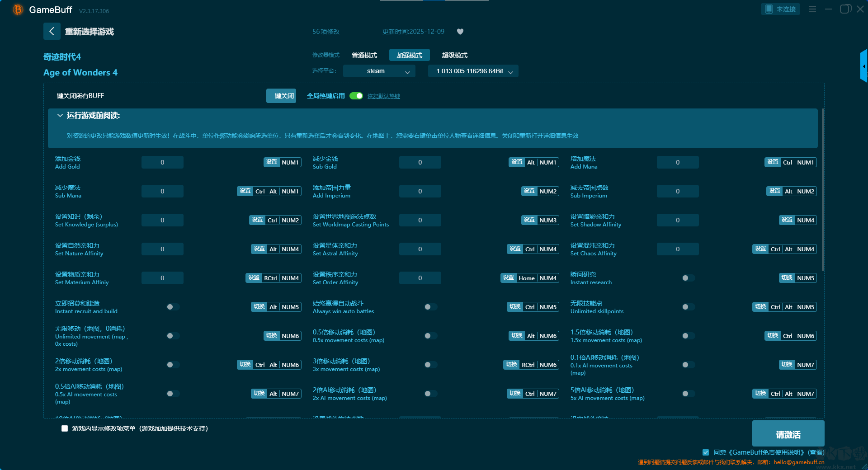Screen dimensions: 868x470
Task: Click the 请激活 activate button
Action: (788, 434)
